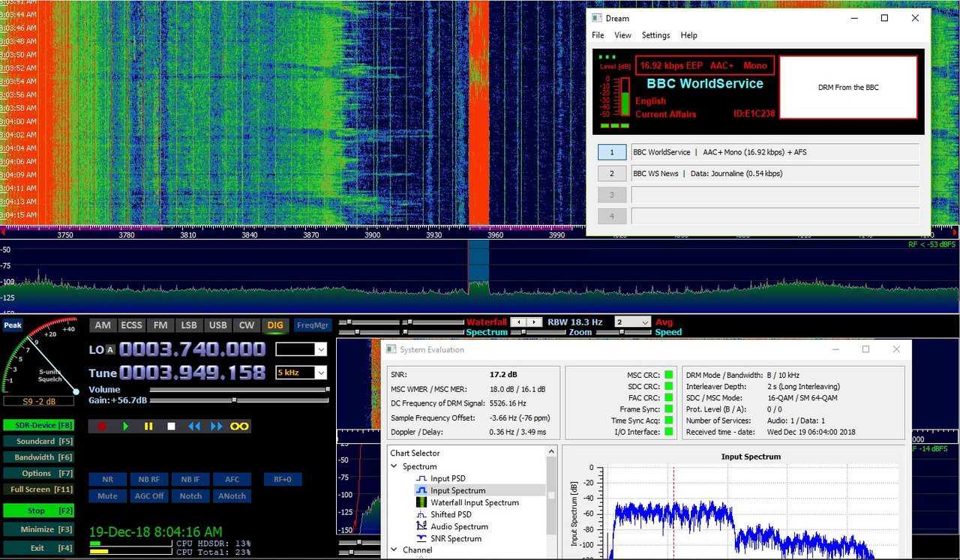Rewind using the double left arrows
960x560 pixels.
pos(193,426)
